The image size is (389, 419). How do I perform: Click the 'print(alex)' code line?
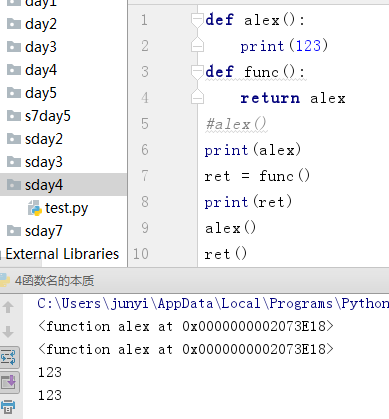point(253,150)
